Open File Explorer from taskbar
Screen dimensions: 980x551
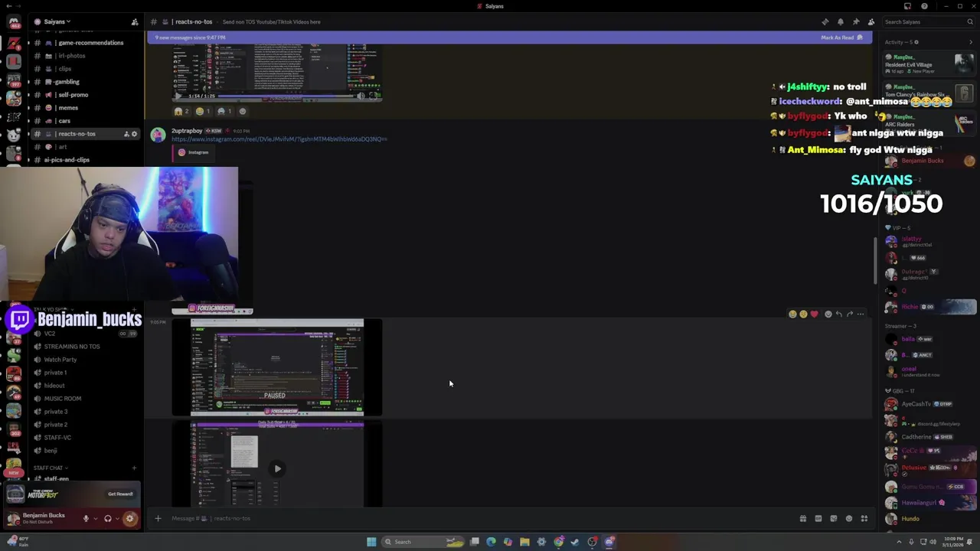pos(524,542)
